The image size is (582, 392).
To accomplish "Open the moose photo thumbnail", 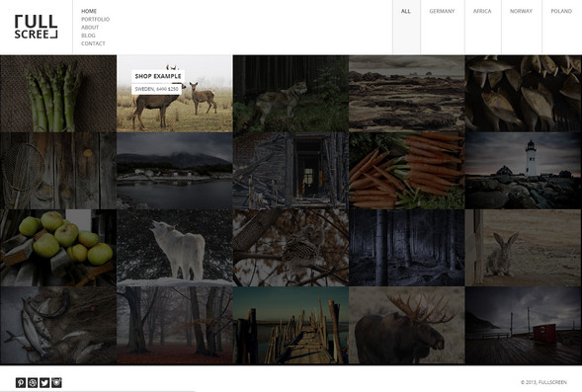I will point(407,325).
